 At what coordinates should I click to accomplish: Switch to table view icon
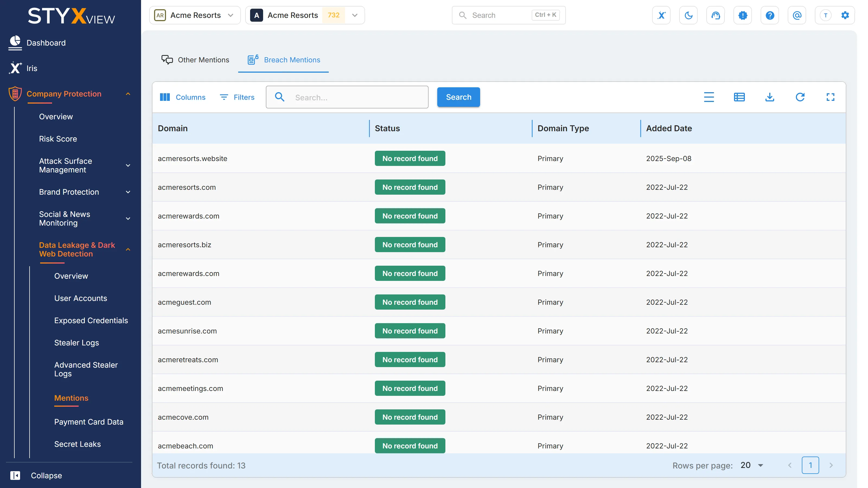click(x=739, y=97)
